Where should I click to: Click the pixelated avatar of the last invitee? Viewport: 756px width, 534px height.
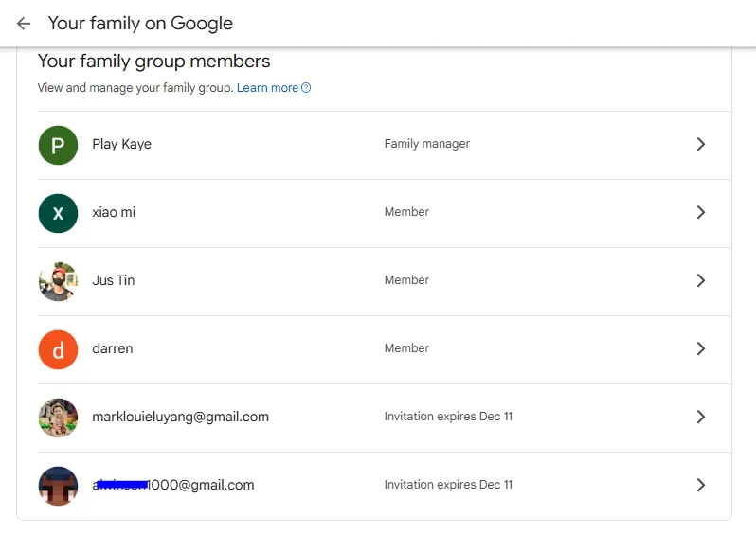coord(58,486)
